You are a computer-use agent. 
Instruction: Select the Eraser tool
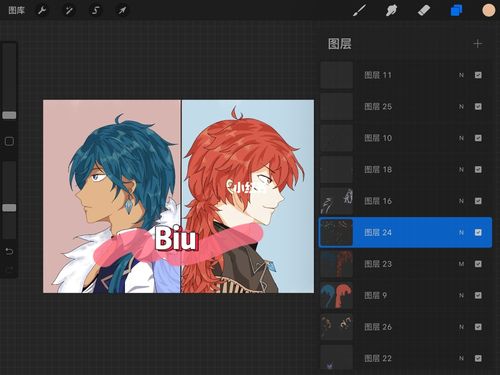(x=424, y=10)
